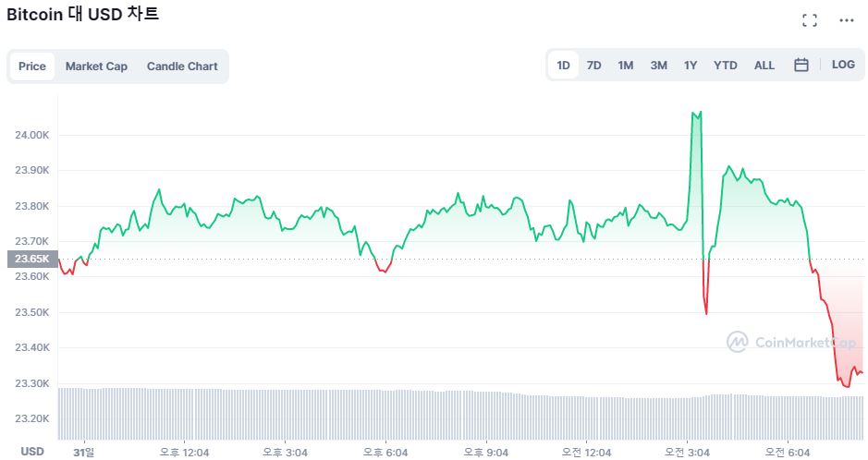The width and height of the screenshot is (868, 460).
Task: Show the YTD time range
Action: [726, 66]
